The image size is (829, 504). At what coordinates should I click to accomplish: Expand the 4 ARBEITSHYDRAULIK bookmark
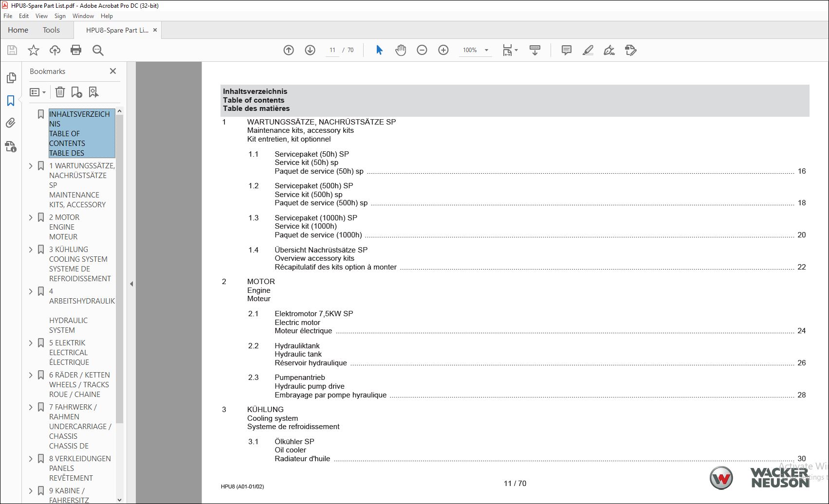[x=31, y=291]
